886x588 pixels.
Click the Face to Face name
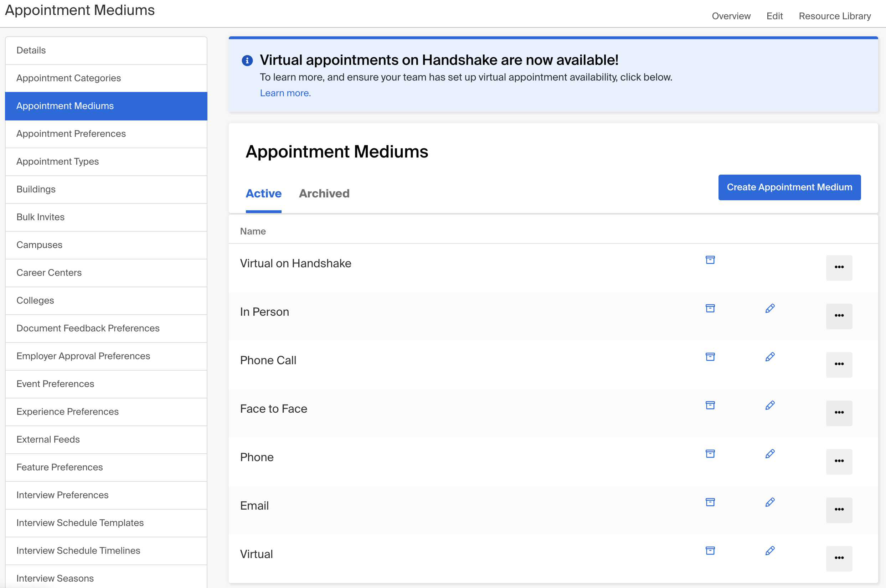pos(273,408)
